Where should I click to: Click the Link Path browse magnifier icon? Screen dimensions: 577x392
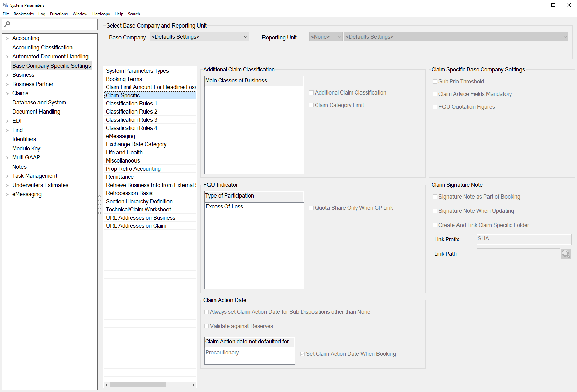(565, 254)
